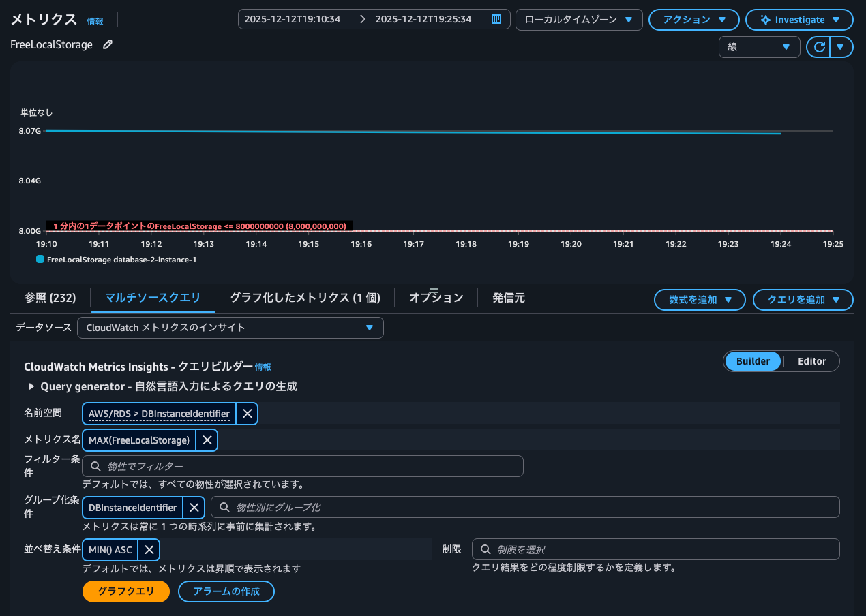Click the magnifier icon in the filter field
The height and width of the screenshot is (616, 866).
pyautogui.click(x=94, y=466)
